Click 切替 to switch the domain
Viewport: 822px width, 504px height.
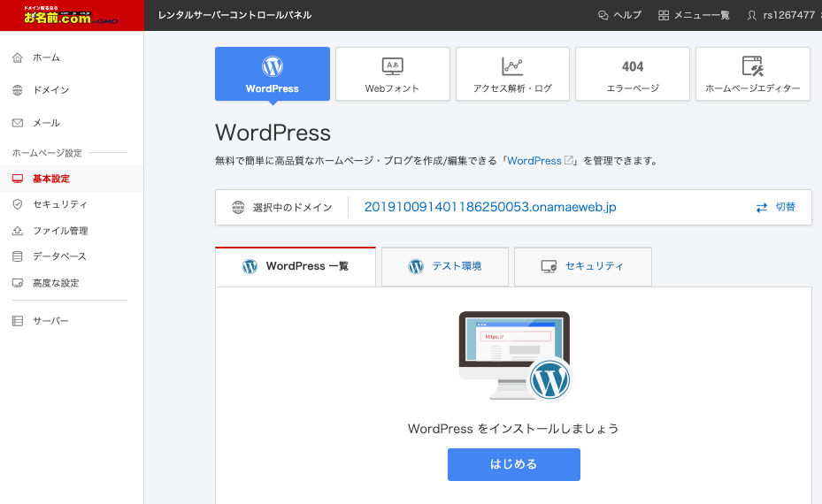pyautogui.click(x=776, y=208)
